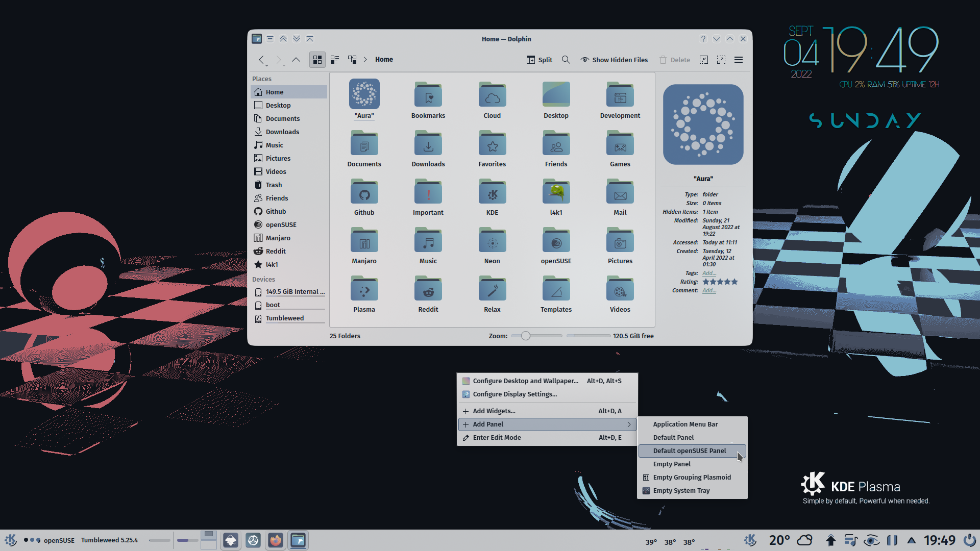Click the titlebar help question mark icon
Image resolution: width=980 pixels, height=551 pixels.
tap(703, 39)
